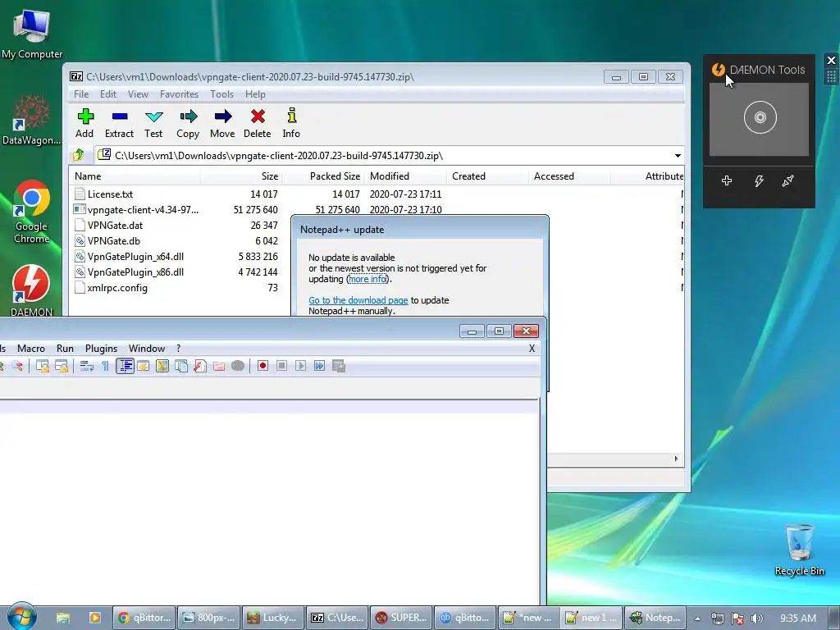Click the Created column header
The height and width of the screenshot is (630, 840).
[x=487, y=176]
